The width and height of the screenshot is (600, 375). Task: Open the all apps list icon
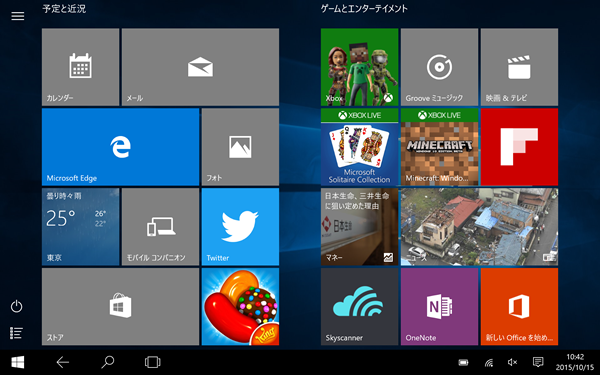[16, 333]
